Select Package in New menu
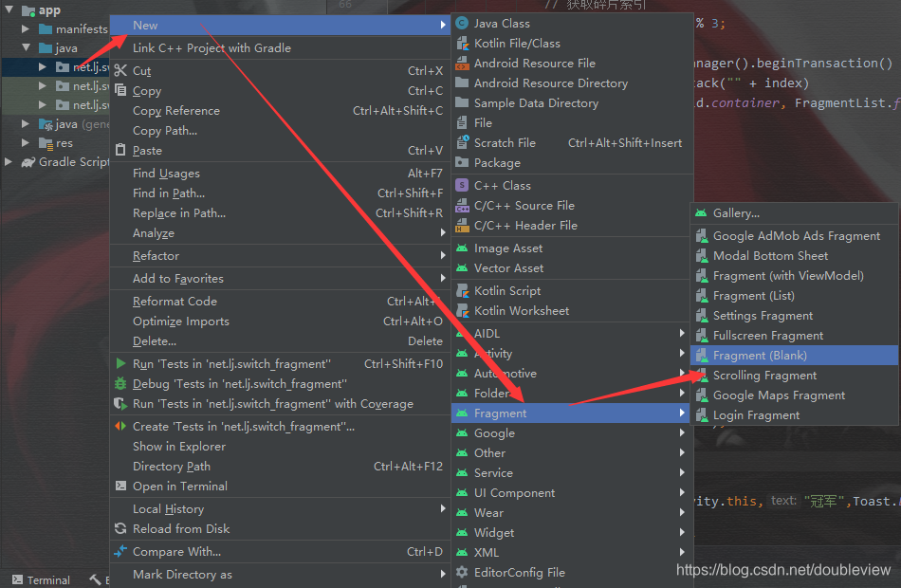Image resolution: width=901 pixels, height=588 pixels. pos(571,163)
